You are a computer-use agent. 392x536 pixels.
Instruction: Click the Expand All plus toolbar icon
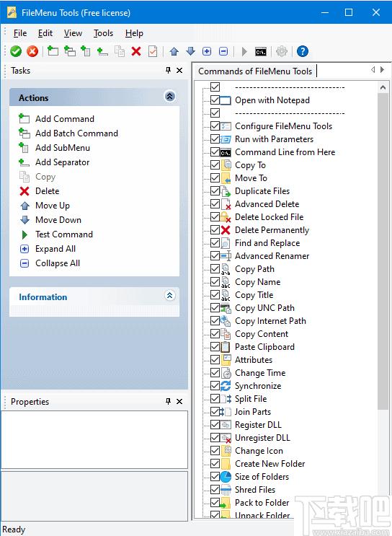pyautogui.click(x=207, y=51)
